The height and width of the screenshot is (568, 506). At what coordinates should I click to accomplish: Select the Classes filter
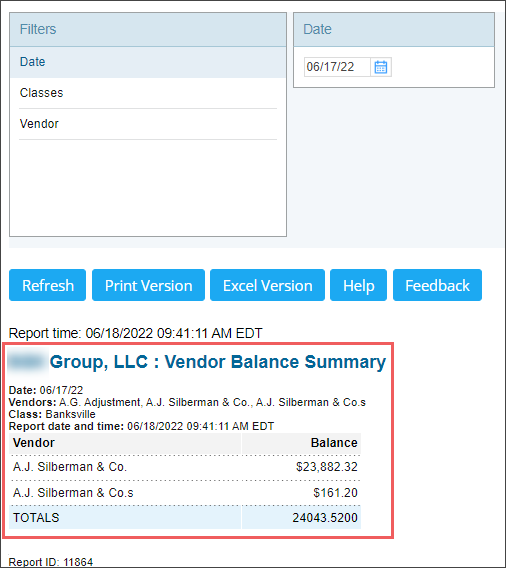coord(148,93)
